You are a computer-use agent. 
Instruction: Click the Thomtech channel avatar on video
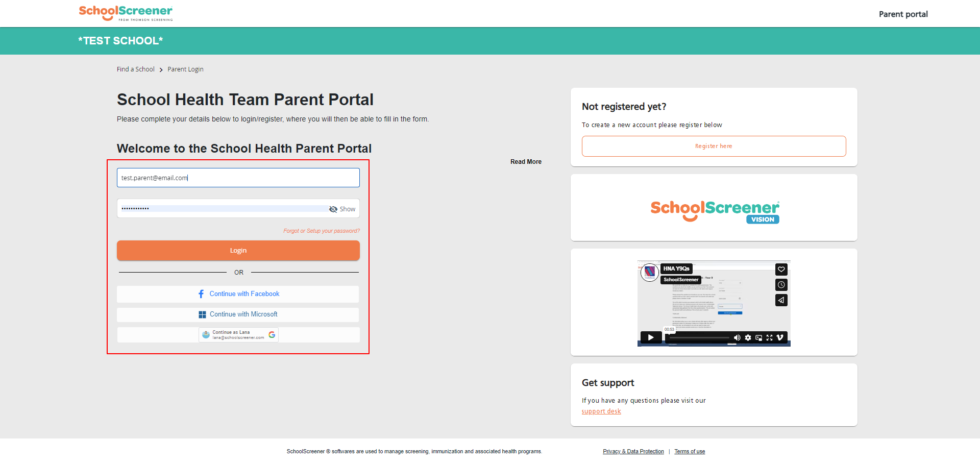tap(649, 272)
